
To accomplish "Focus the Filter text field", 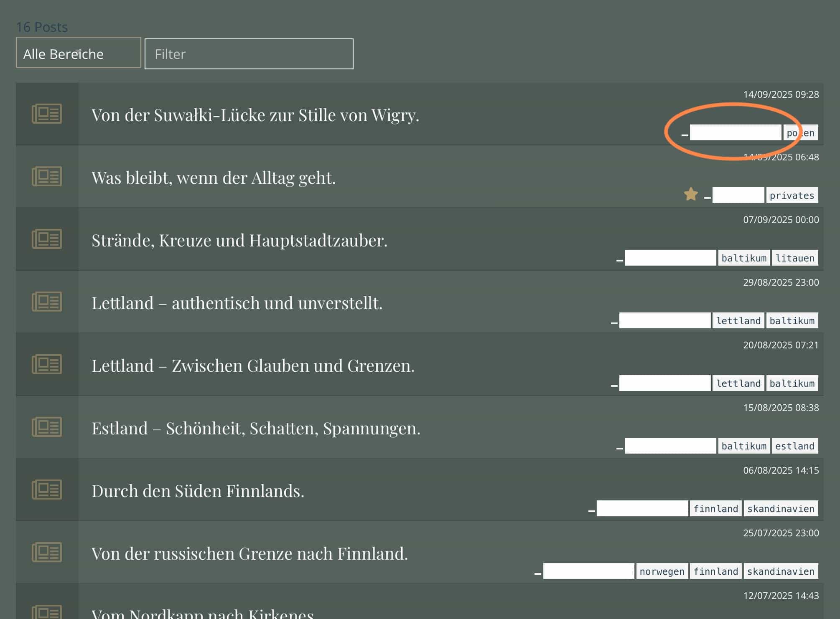I will coord(249,54).
